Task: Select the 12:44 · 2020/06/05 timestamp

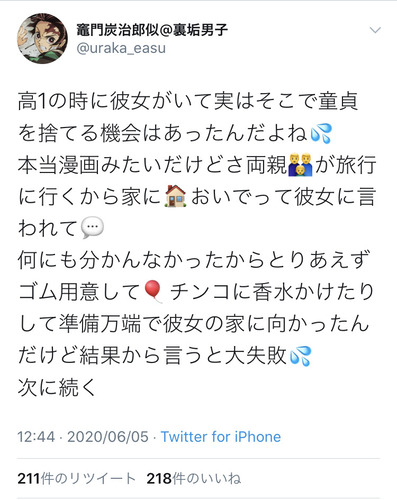Action: [x=83, y=437]
